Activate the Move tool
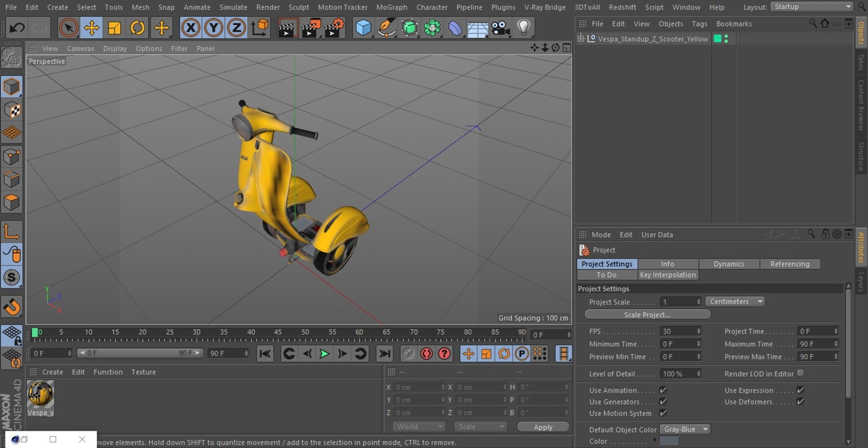Image resolution: width=868 pixels, height=448 pixels. pyautogui.click(x=91, y=28)
